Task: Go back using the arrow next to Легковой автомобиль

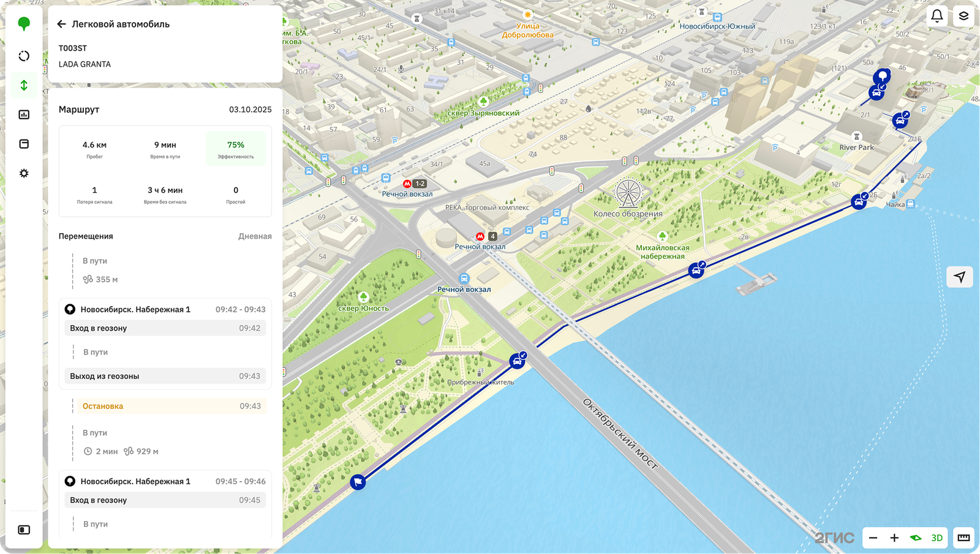Action: click(x=61, y=24)
